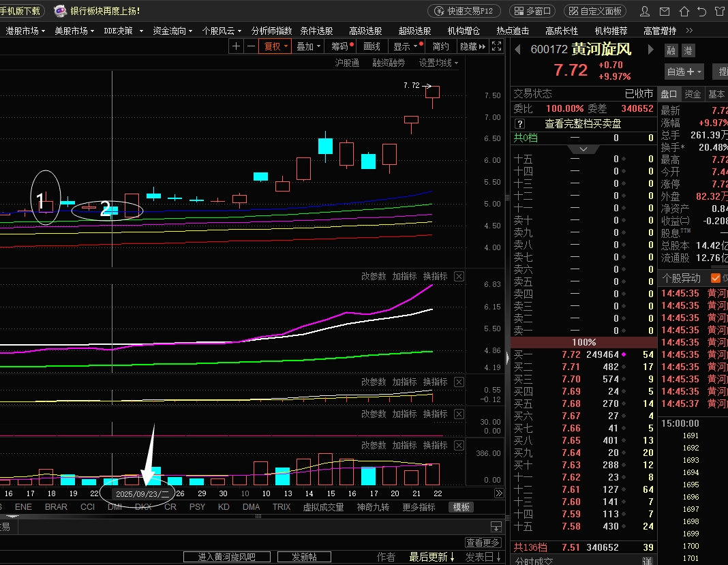The image size is (728, 565).
Task: Open the 多窗口 multi-window button
Action: click(532, 11)
